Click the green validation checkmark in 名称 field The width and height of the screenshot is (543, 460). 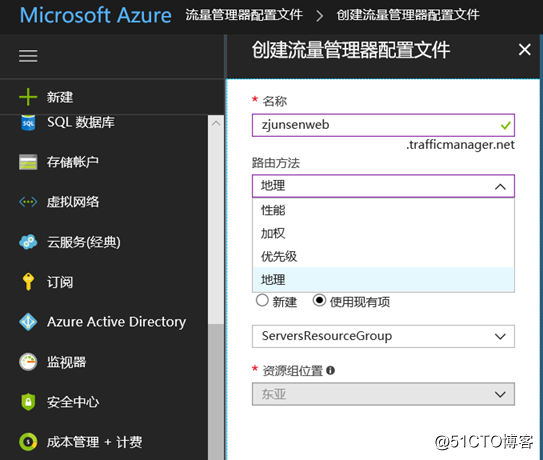point(506,125)
